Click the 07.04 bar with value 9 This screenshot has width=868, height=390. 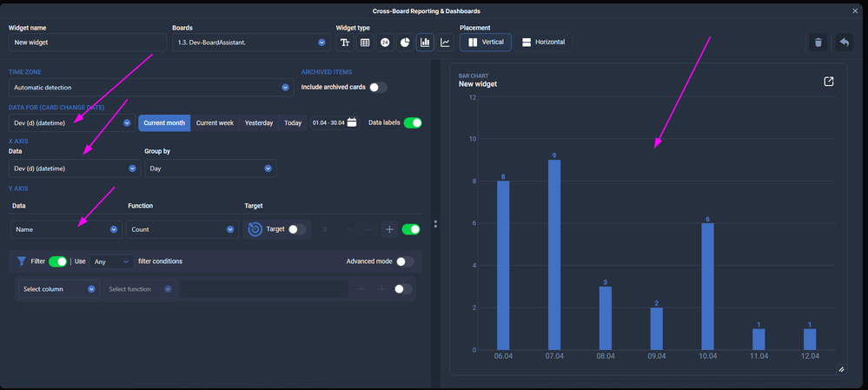coord(554,254)
